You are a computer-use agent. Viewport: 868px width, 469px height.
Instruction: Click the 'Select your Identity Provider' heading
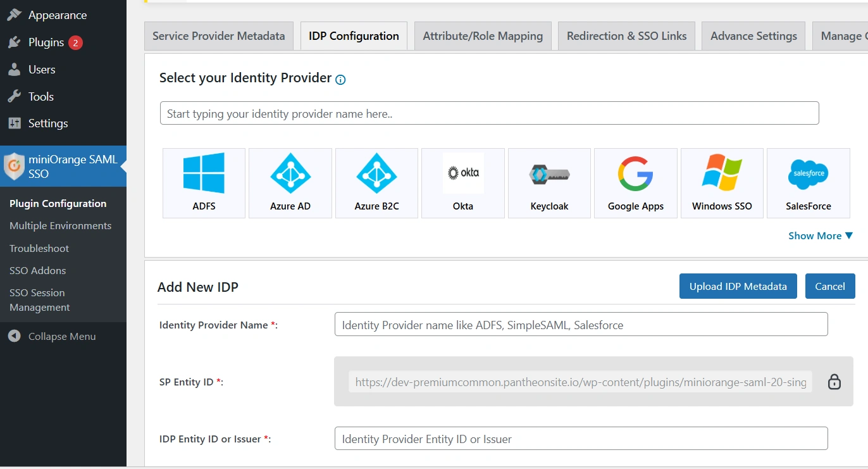245,78
